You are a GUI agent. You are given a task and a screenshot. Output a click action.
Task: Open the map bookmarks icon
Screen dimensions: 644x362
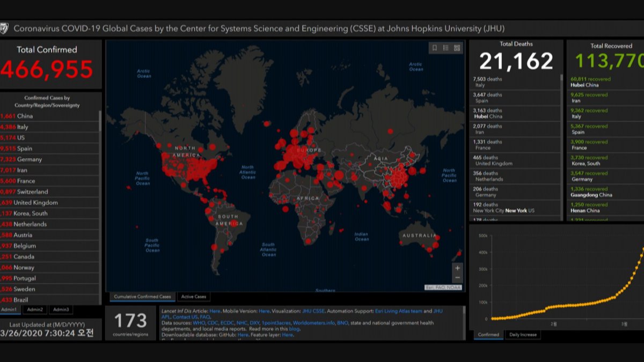(435, 48)
